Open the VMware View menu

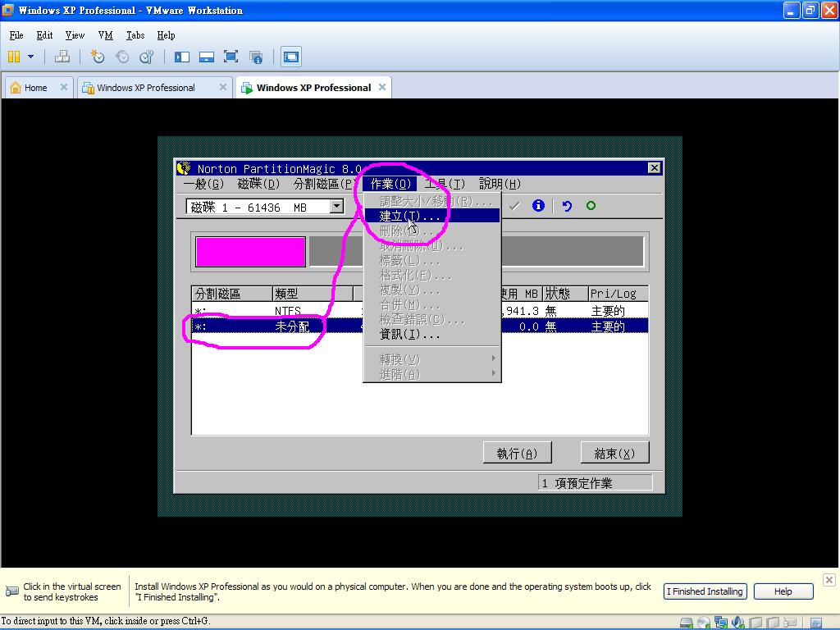(x=75, y=35)
